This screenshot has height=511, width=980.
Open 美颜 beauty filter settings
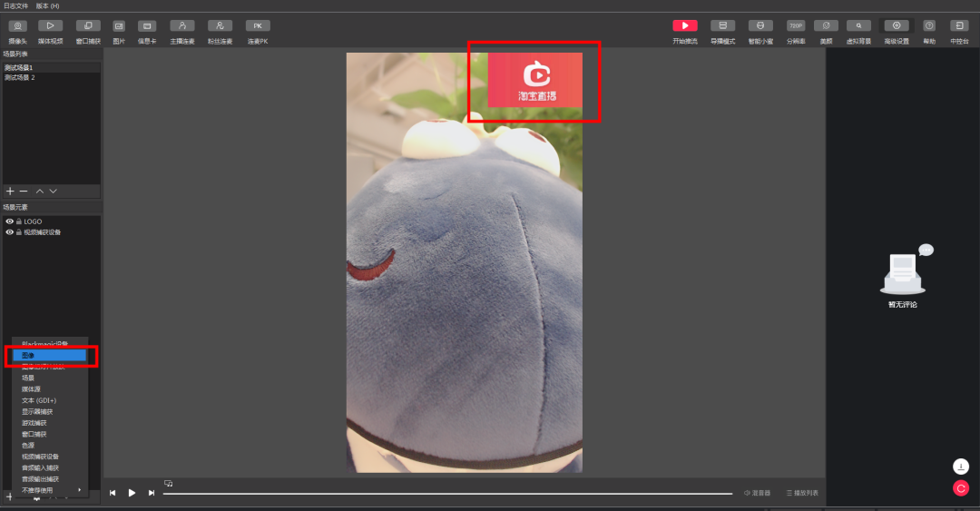827,31
